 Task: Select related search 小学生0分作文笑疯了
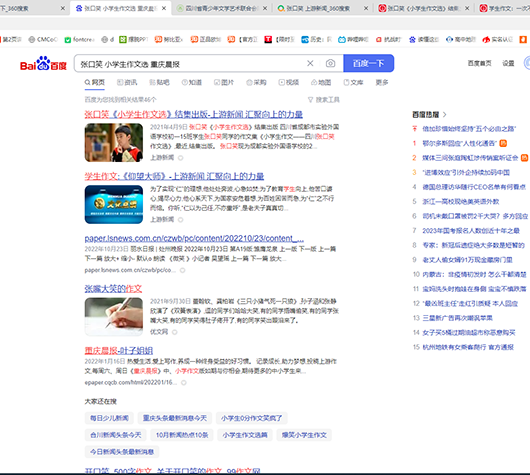point(252,418)
